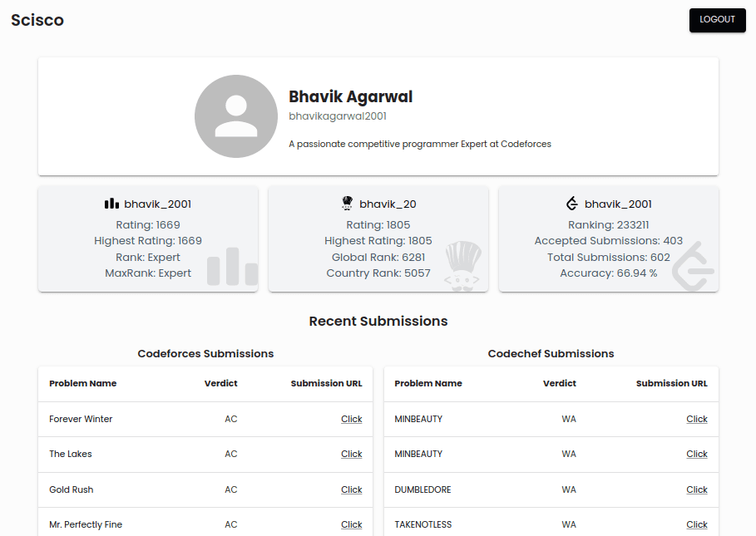Click the Forever Winter problem name

(81, 419)
